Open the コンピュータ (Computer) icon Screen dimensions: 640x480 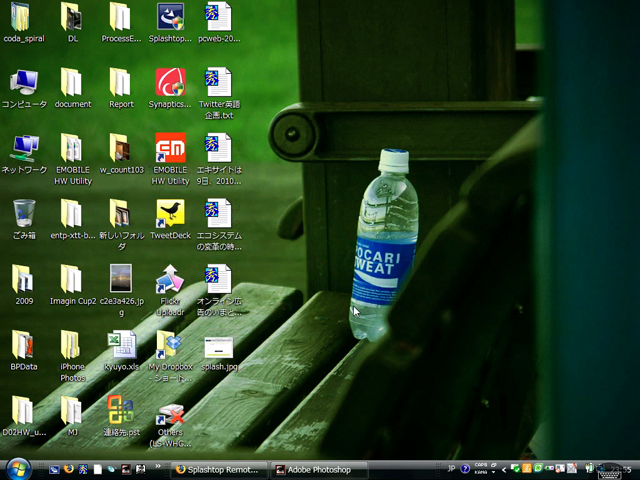(x=24, y=82)
